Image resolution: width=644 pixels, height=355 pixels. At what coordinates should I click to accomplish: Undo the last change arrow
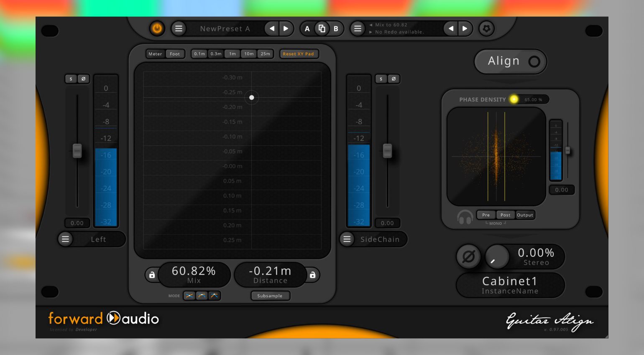click(451, 28)
